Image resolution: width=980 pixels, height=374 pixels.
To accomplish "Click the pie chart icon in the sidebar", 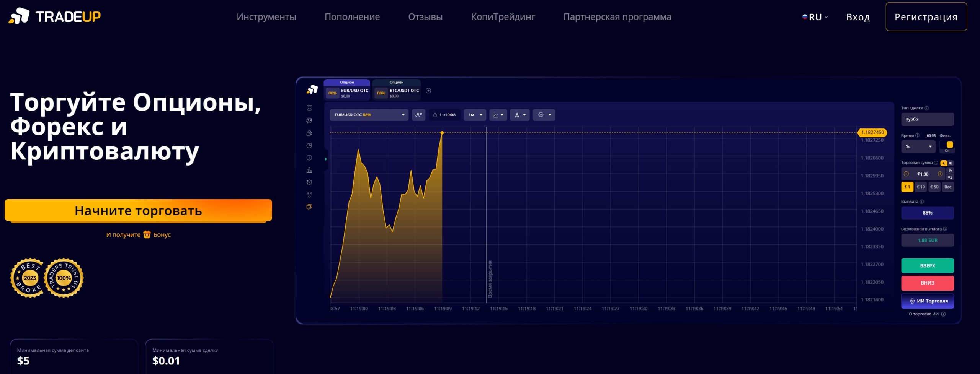I will tap(309, 146).
